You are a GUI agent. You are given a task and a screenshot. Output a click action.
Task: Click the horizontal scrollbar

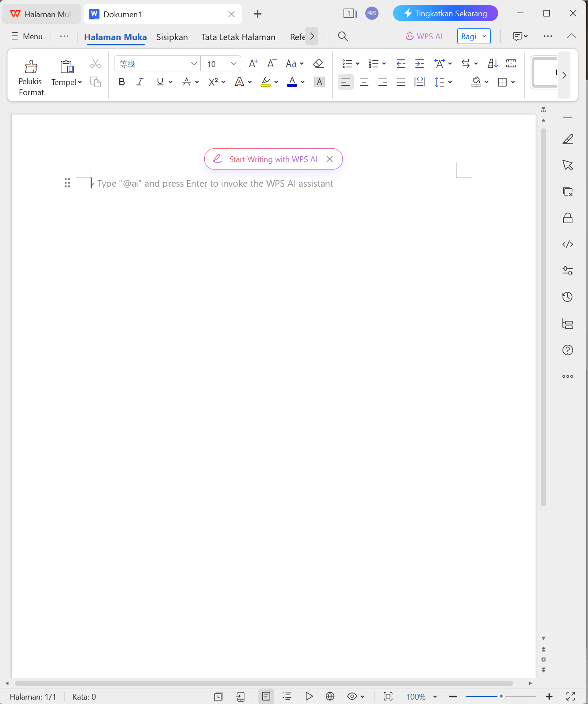tap(264, 683)
